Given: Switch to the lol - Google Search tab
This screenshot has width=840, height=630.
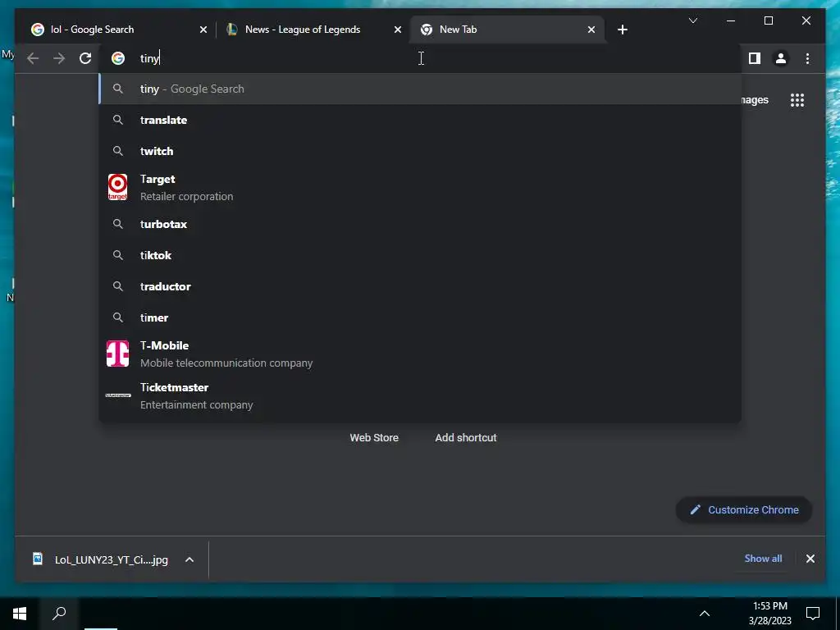Looking at the screenshot, I should 118,30.
